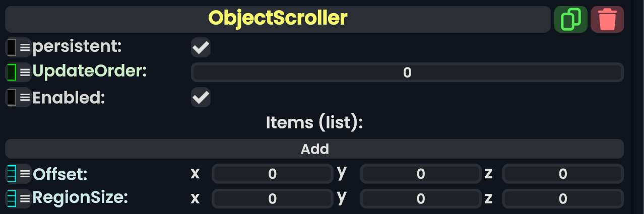Select the Offset z input field
The width and height of the screenshot is (644, 214).
(x=563, y=174)
